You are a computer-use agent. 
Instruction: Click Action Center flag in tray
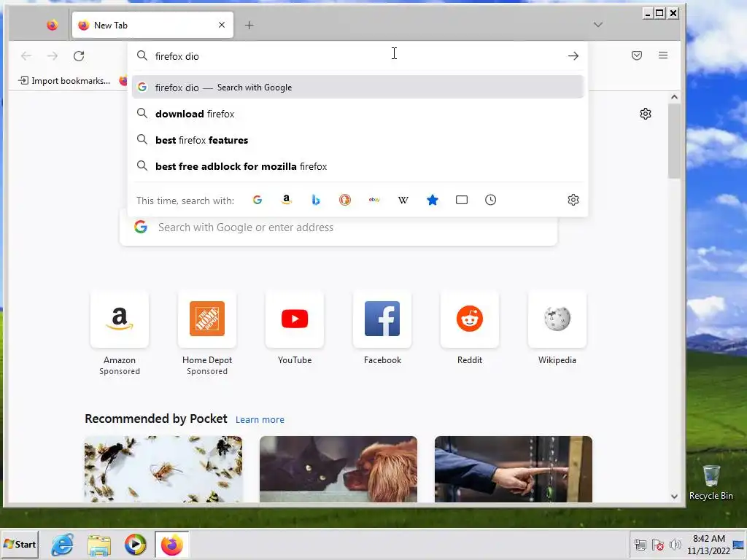pos(658,545)
